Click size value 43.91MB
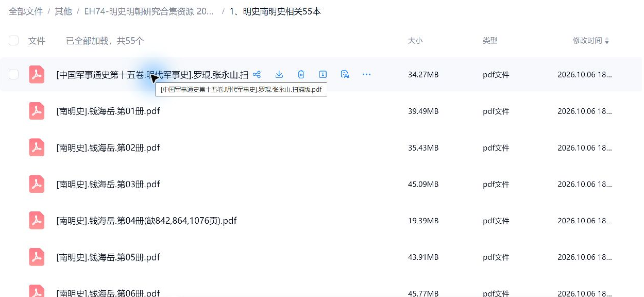The width and height of the screenshot is (644, 297). tap(423, 257)
